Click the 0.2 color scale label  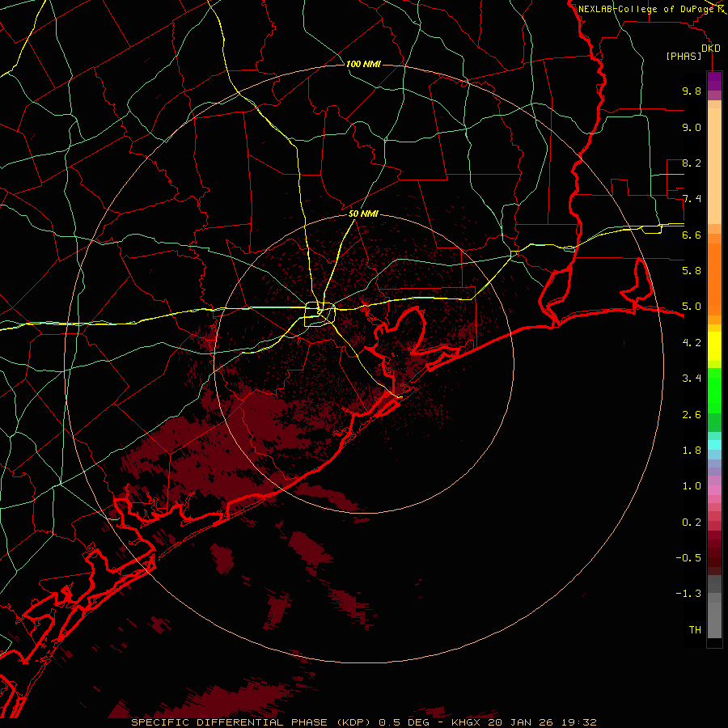pos(692,523)
